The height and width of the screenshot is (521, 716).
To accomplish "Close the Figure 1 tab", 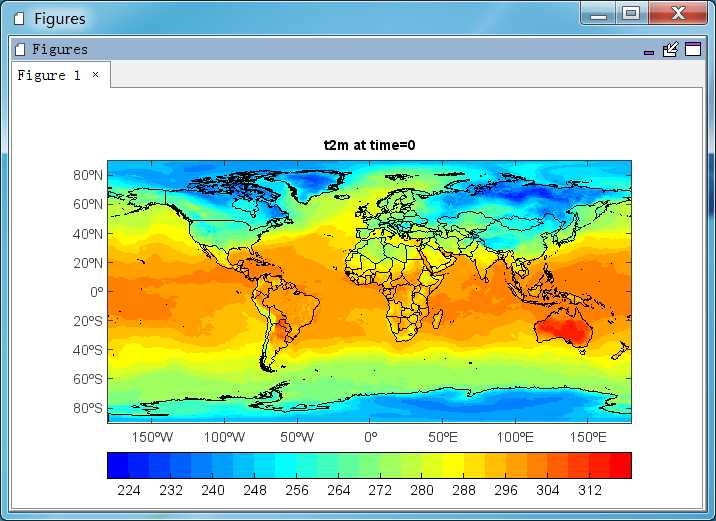I will point(95,74).
